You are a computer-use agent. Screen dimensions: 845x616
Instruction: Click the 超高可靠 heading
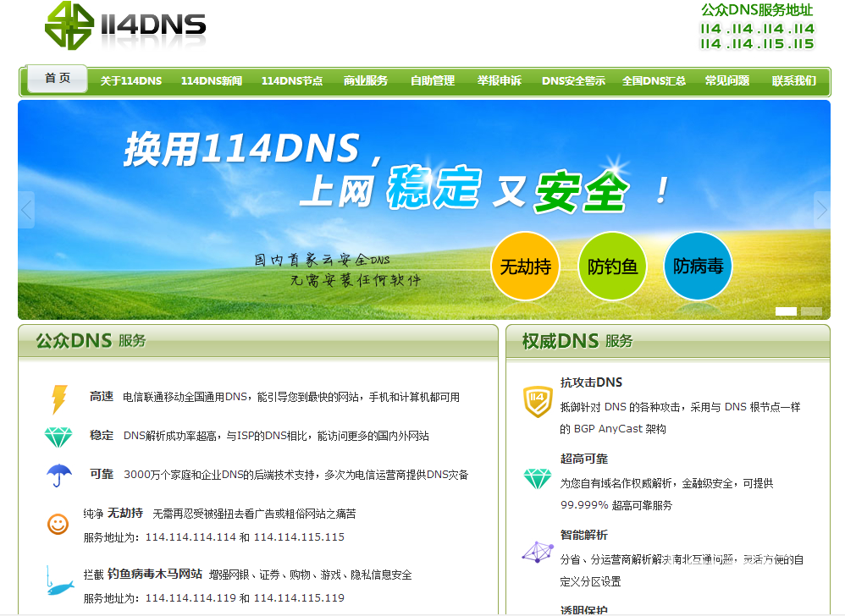coord(584,459)
